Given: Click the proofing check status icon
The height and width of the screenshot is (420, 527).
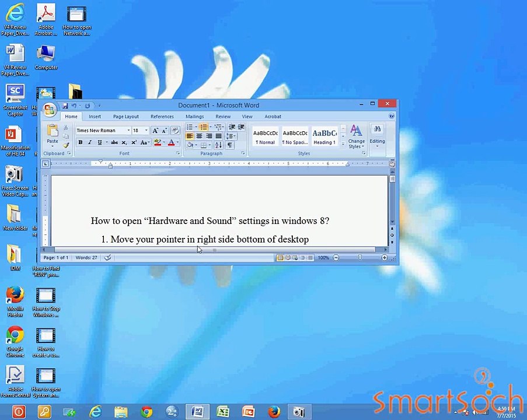Looking at the screenshot, I should [107, 258].
